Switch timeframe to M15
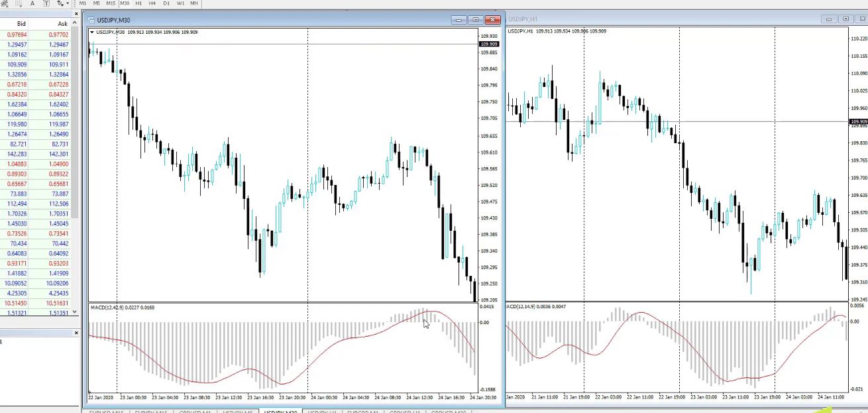Viewport: 868px width, 413px height. coord(111,3)
